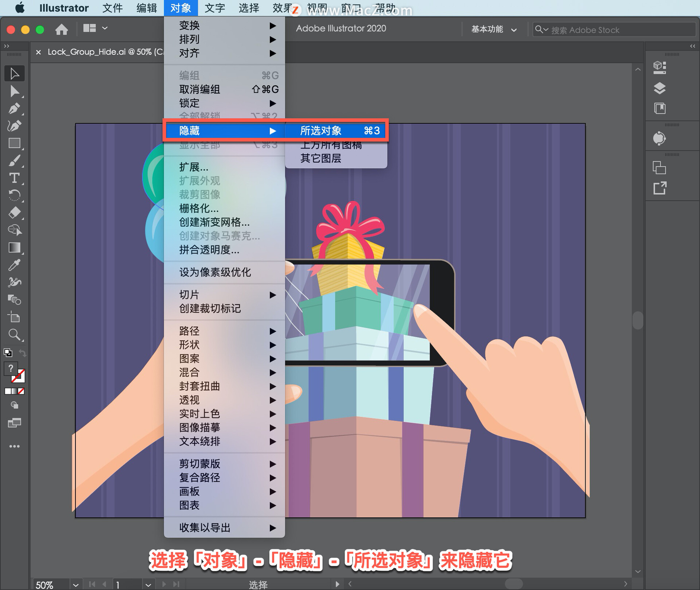Select the Type tool
700x590 pixels.
(15, 178)
